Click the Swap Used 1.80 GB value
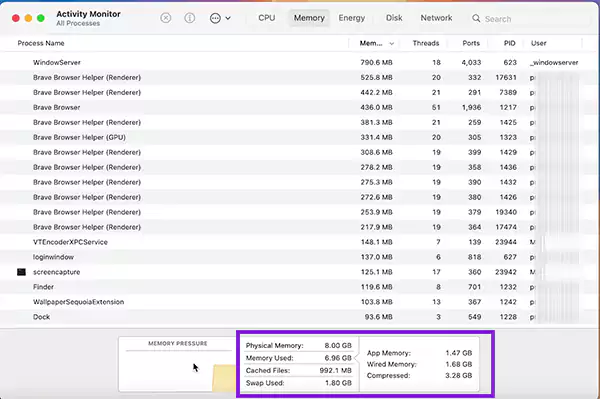The height and width of the screenshot is (399, 600). [x=338, y=383]
